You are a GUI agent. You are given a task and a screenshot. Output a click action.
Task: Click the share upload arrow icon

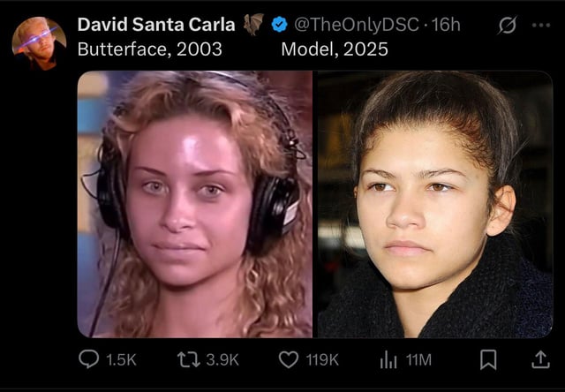point(540,359)
